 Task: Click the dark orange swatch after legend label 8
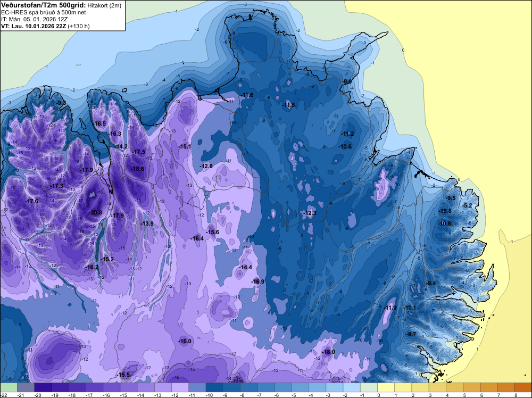pos(523,387)
